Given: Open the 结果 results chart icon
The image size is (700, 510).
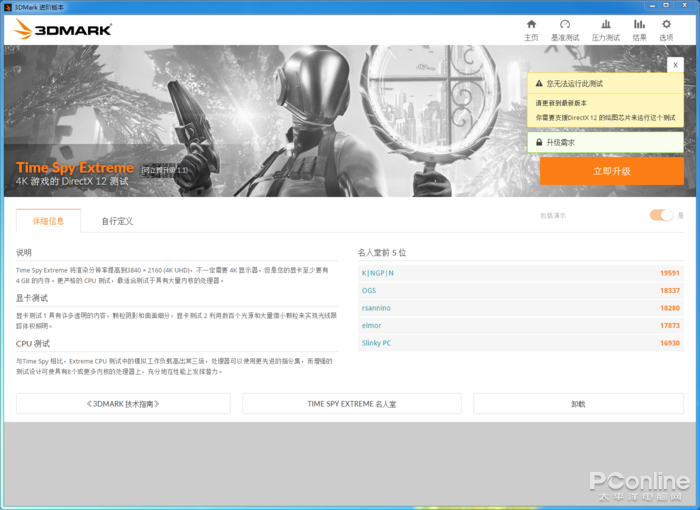Looking at the screenshot, I should (639, 25).
